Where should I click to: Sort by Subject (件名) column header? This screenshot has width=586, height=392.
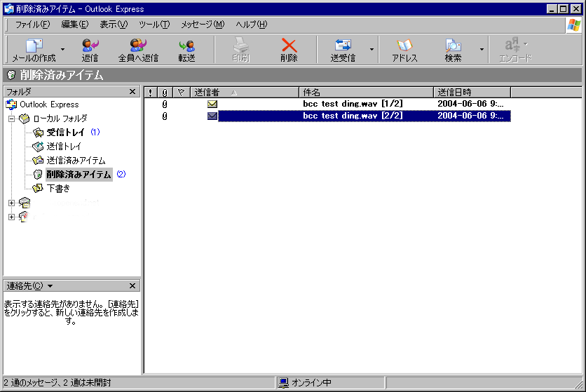(x=366, y=93)
